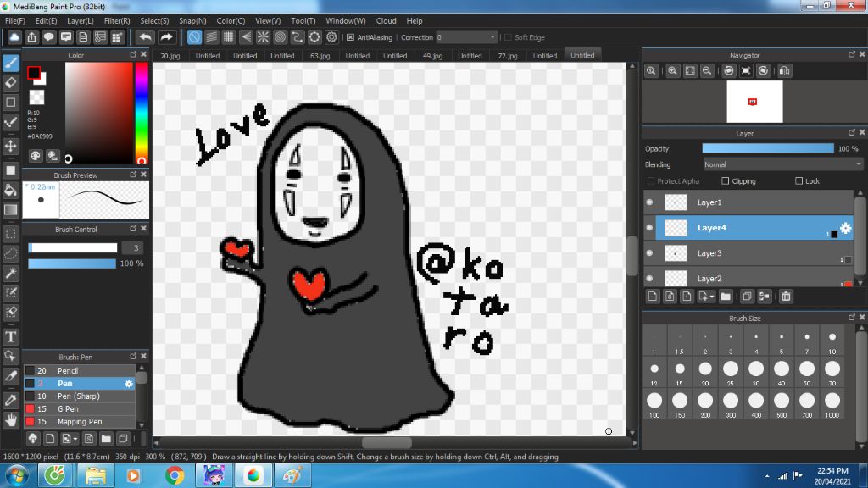Expand the add-brush dropdown in Brush panel
The image size is (868, 488).
[75, 440]
